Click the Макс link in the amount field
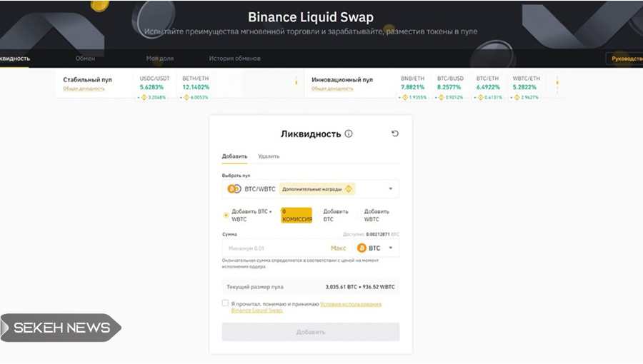Screen dimensions: 643x364 339,248
